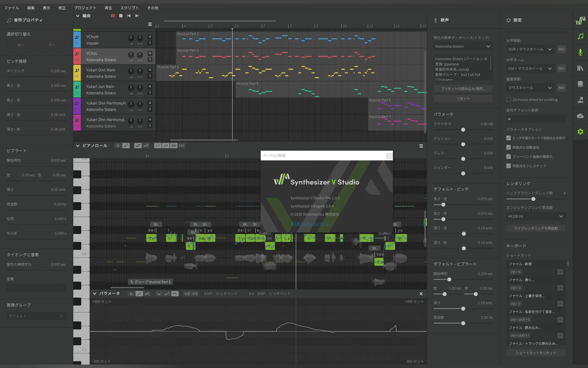Open the note properties music note sidebar icon
Image resolution: width=588 pixels, height=368 pixels.
[x=580, y=36]
